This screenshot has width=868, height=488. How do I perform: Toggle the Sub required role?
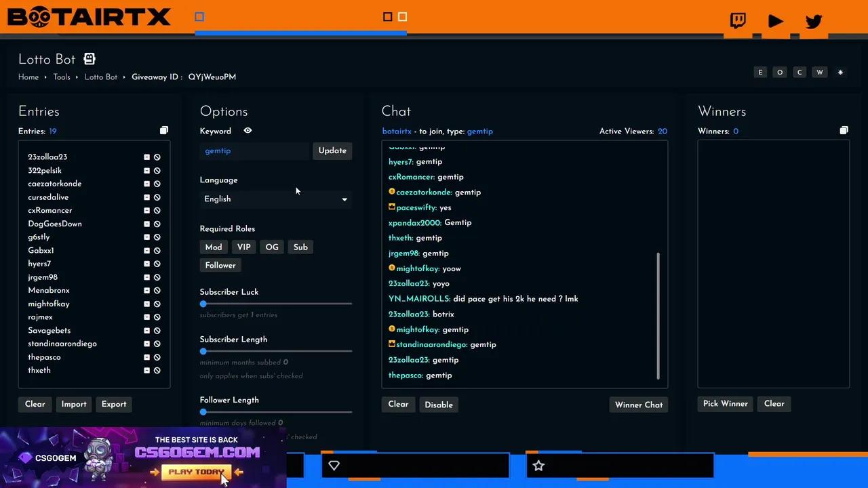click(300, 247)
